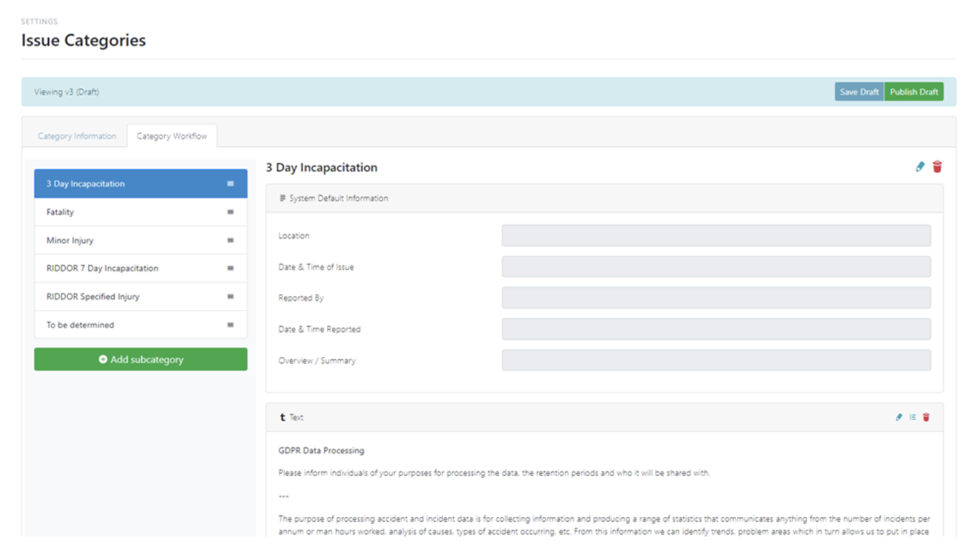Click the Reported By input field
This screenshot has width=978, height=560.
pyautogui.click(x=716, y=298)
